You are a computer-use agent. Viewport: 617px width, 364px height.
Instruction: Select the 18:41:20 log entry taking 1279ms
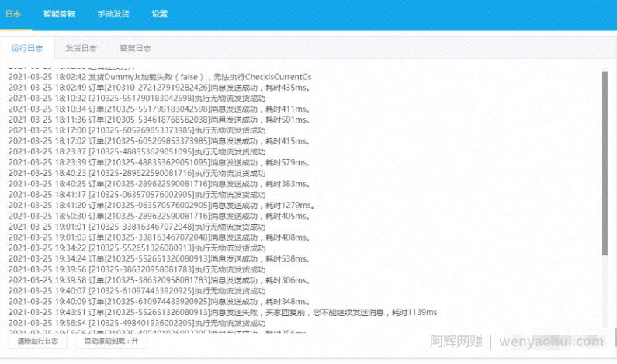[x=161, y=205]
